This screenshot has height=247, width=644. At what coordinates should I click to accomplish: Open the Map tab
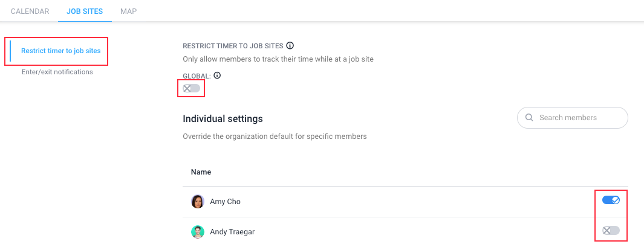[129, 11]
